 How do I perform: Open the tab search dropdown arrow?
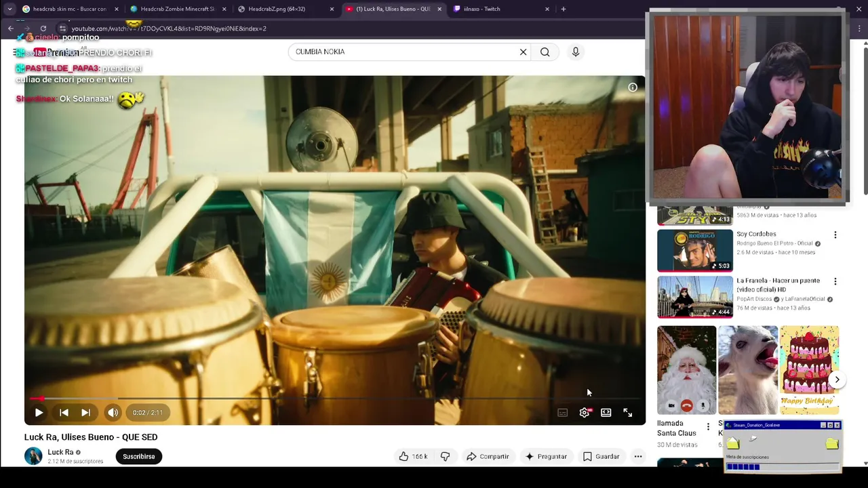(9, 9)
